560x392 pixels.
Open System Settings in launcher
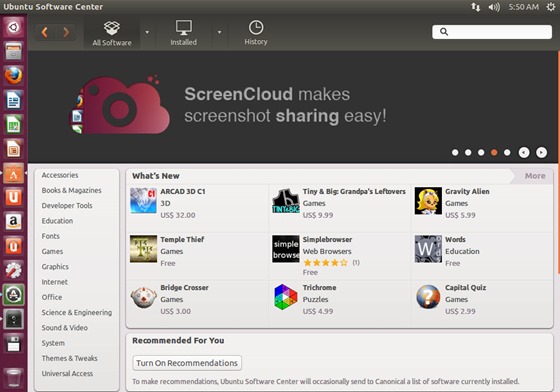[14, 270]
